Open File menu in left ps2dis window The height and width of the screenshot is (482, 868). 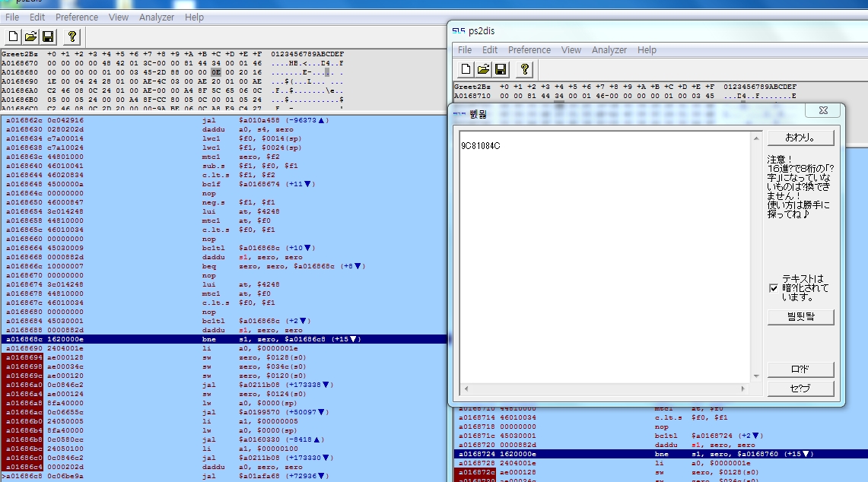point(12,17)
